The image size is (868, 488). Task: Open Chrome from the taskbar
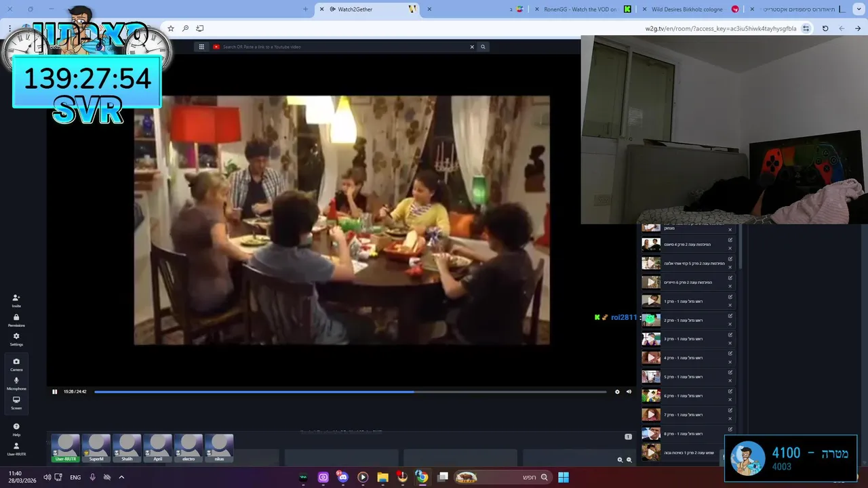[x=422, y=477]
